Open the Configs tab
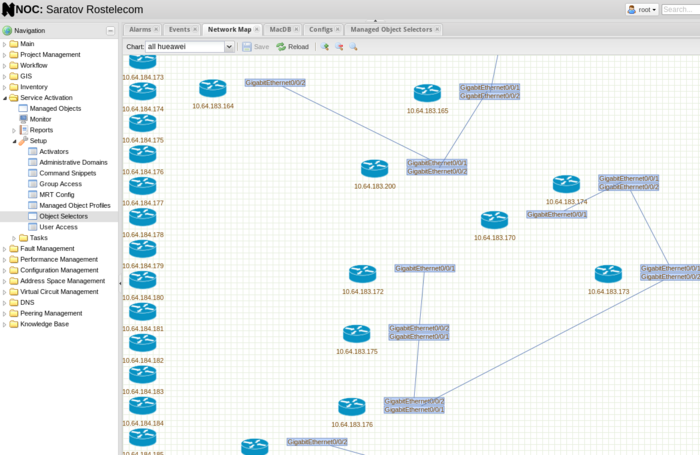This screenshot has width=700, height=455. [321, 29]
